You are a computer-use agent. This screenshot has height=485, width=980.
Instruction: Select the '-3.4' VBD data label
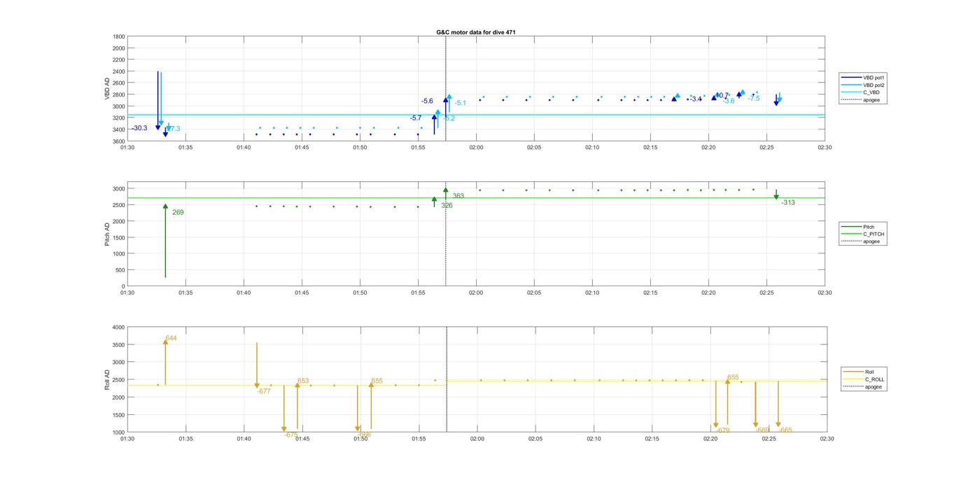695,99
